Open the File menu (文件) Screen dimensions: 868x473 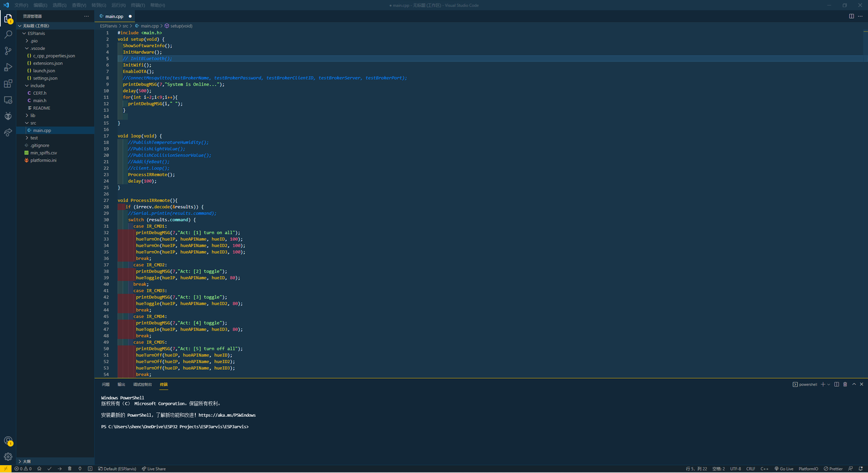click(x=21, y=5)
